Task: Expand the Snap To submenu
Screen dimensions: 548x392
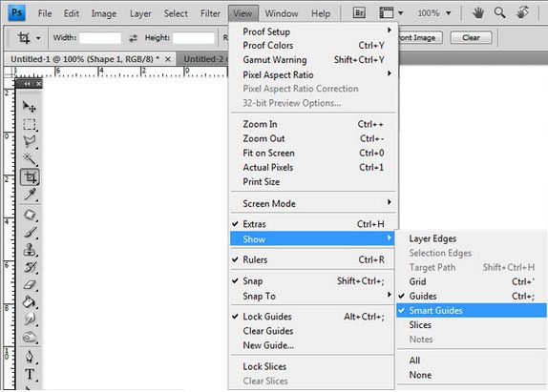Action: point(312,296)
